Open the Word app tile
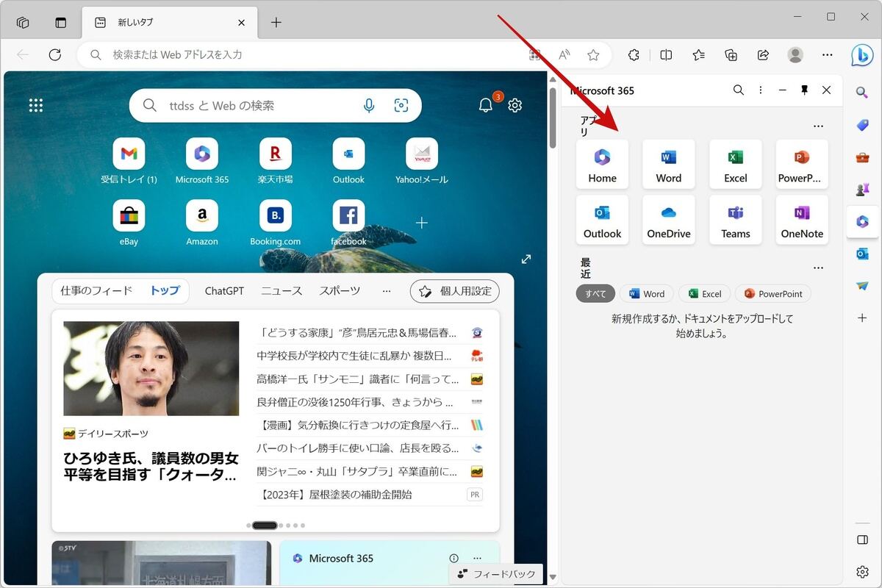This screenshot has height=588, width=882. pos(668,164)
